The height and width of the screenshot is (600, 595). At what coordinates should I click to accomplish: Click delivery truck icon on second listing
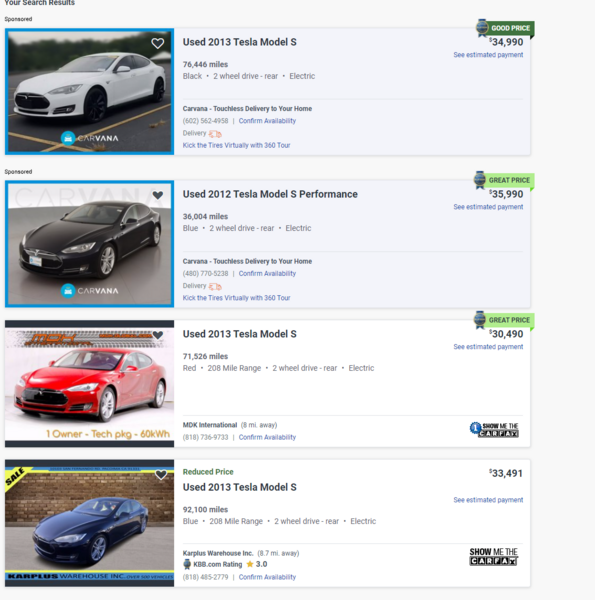(215, 287)
